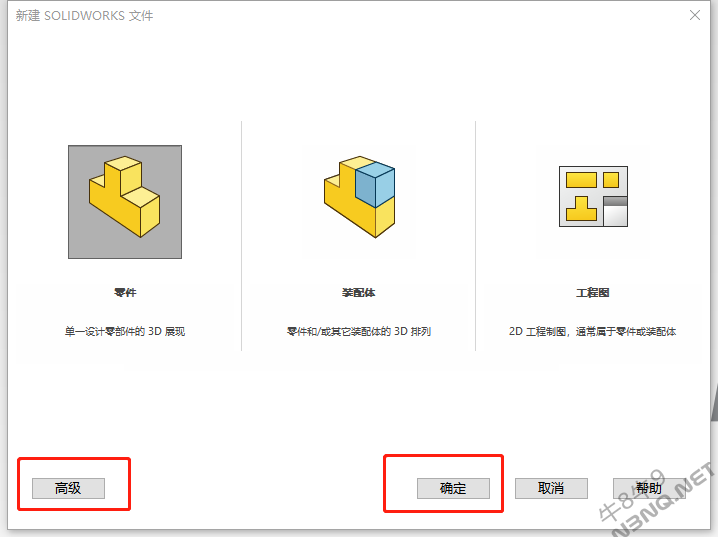Select the 装配体 (Assembly) icon
This screenshot has height=537, width=718.
(359, 197)
